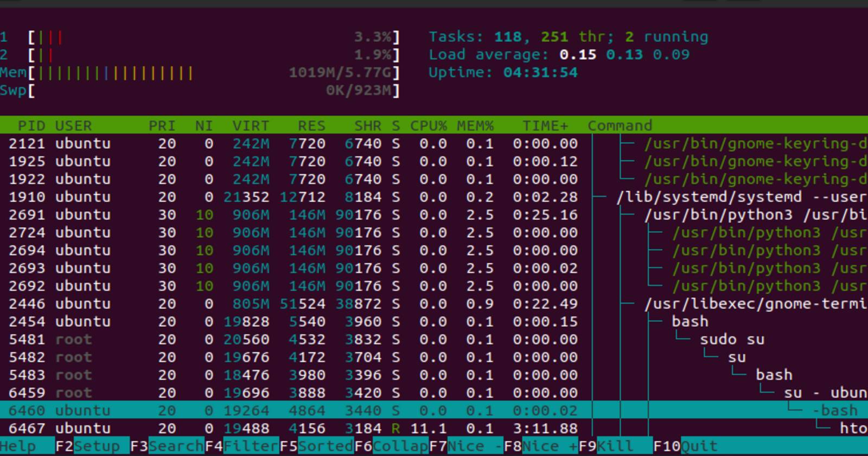Click F2 Setup in the function bar

pos(92,446)
